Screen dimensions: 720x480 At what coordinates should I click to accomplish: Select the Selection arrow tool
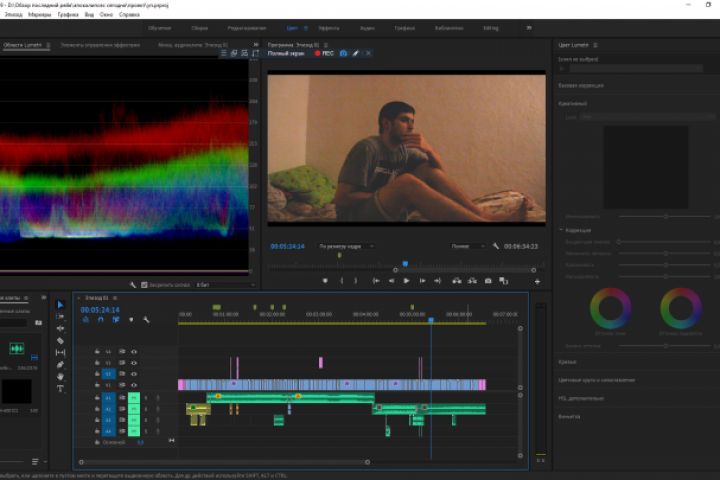[x=60, y=304]
